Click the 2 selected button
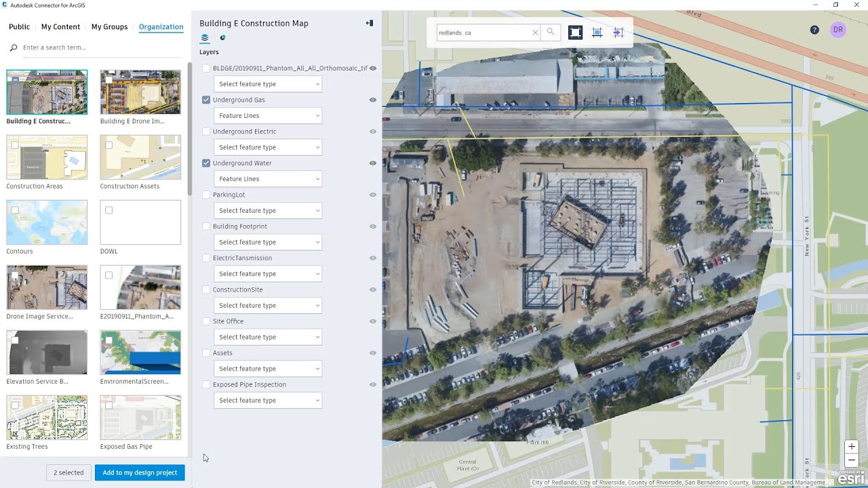Screen dimensions: 868x488 68,472
